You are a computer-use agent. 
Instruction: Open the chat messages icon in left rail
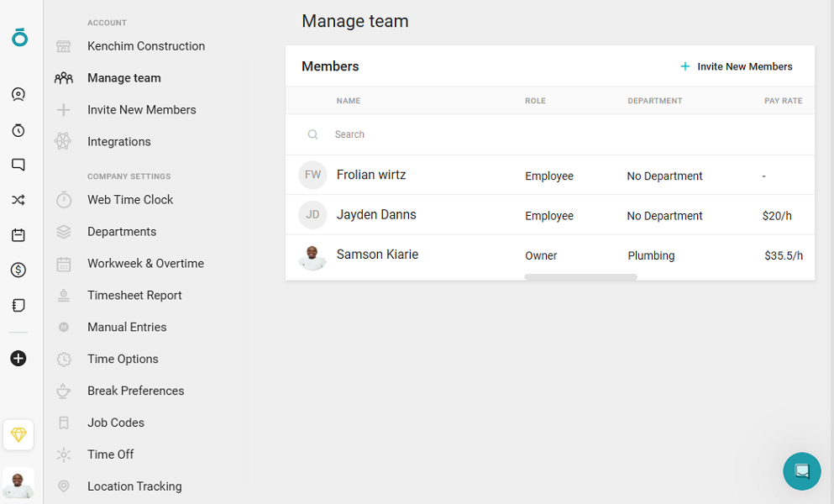18,165
